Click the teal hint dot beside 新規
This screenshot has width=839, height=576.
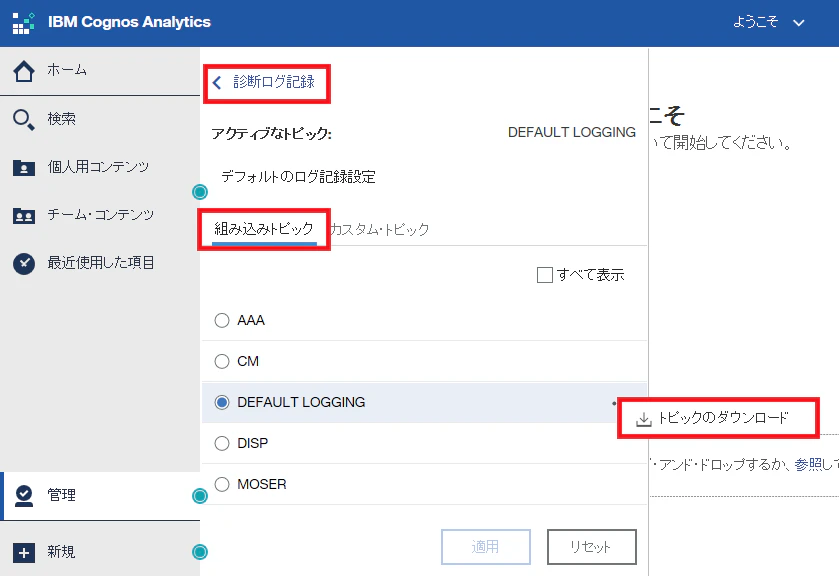(200, 552)
